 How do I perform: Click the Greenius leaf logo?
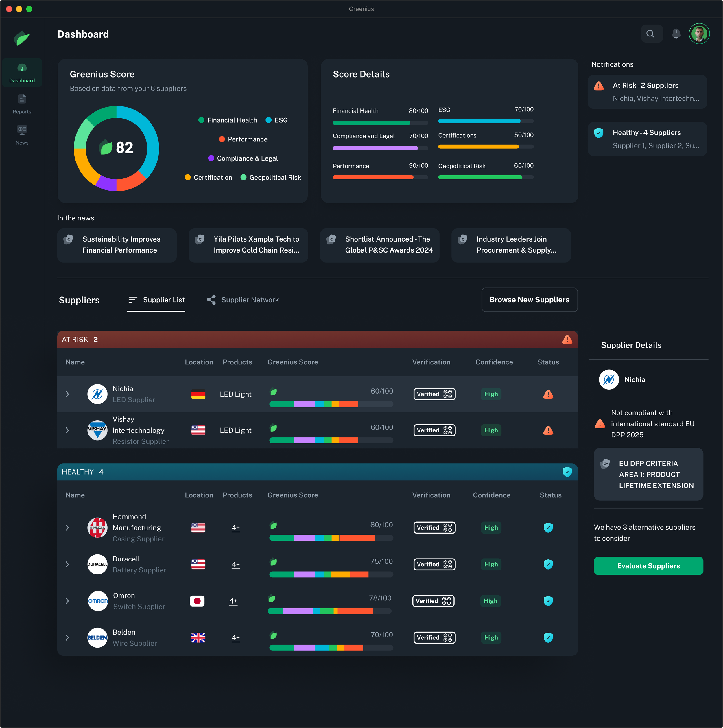tap(22, 38)
